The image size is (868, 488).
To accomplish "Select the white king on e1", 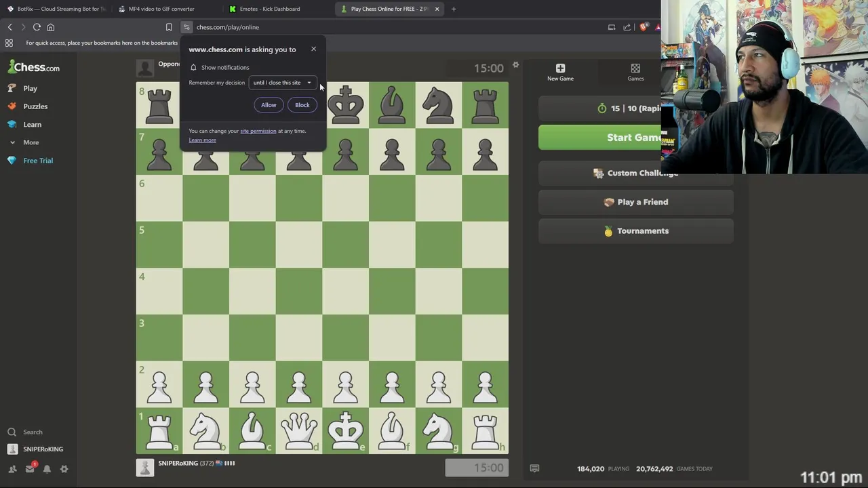I will click(346, 431).
